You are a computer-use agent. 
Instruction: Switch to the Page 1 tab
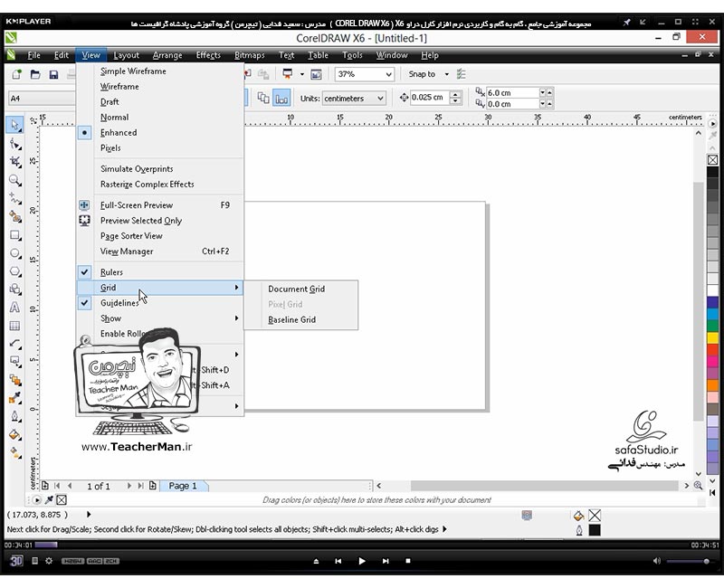[184, 486]
